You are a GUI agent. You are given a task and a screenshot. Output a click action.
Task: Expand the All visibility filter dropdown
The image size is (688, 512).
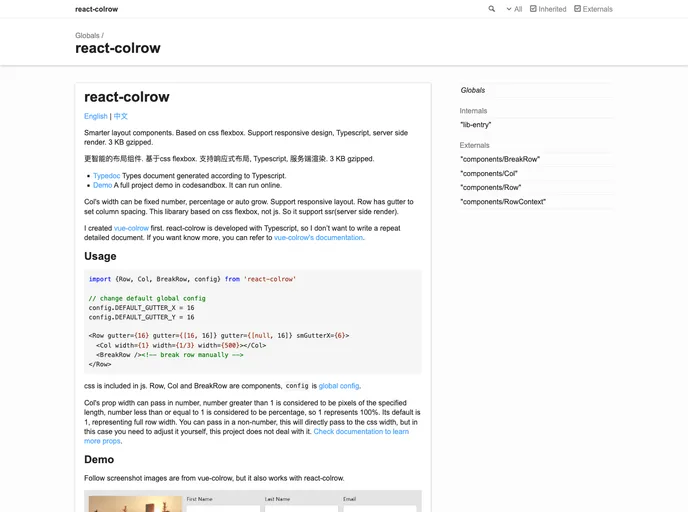(x=514, y=9)
